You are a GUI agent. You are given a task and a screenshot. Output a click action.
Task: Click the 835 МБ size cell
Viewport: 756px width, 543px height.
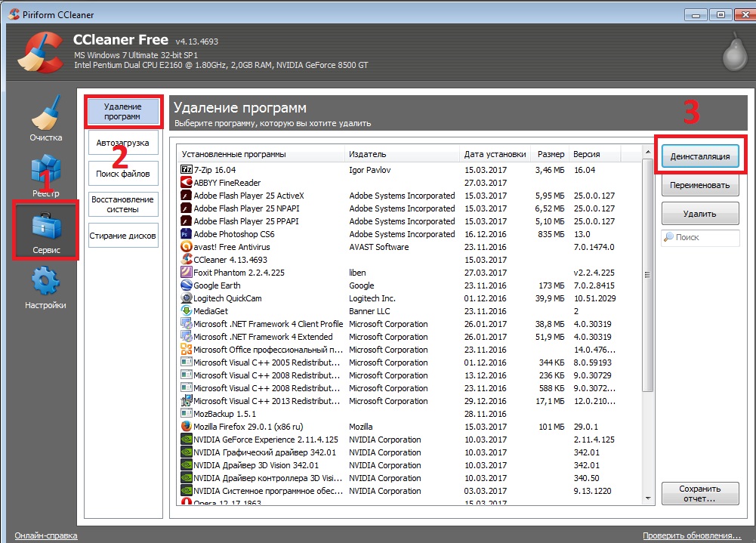(551, 234)
